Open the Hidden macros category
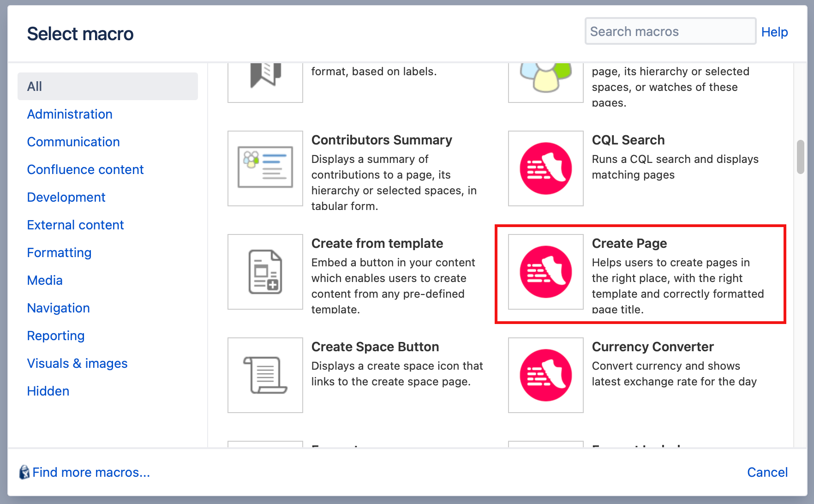Image resolution: width=814 pixels, height=504 pixels. pyautogui.click(x=48, y=391)
